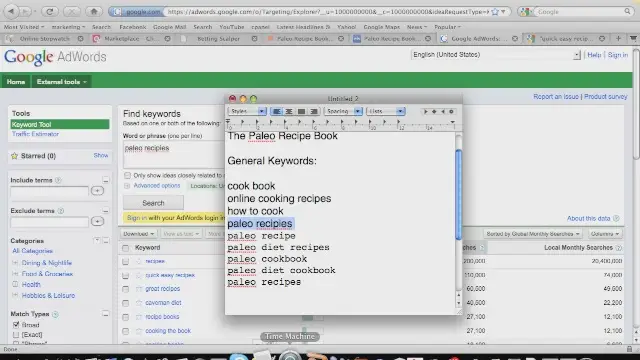640x360 pixels.
Task: Click the Word or phrase text box
Action: tap(173, 154)
